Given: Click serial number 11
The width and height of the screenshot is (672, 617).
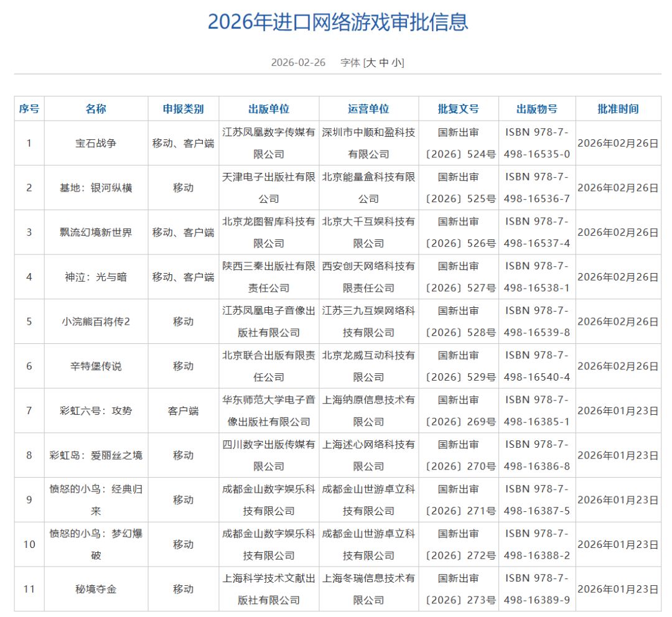Looking at the screenshot, I should (x=29, y=589).
